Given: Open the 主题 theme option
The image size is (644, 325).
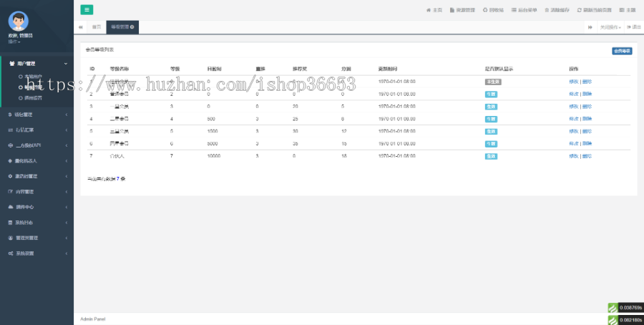Looking at the screenshot, I should (x=627, y=10).
